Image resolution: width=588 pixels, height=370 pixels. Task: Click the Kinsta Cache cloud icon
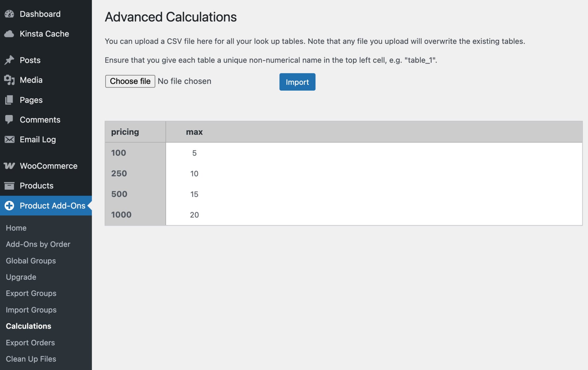click(x=9, y=34)
